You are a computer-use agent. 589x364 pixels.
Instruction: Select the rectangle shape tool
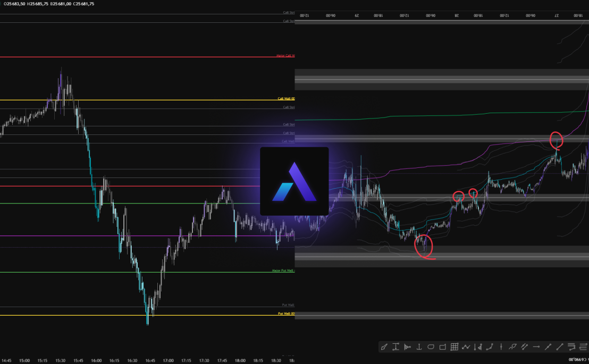[443, 346]
